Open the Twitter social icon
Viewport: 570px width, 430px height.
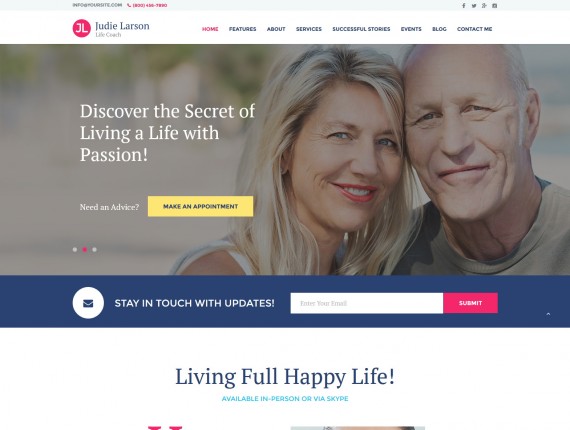point(474,5)
